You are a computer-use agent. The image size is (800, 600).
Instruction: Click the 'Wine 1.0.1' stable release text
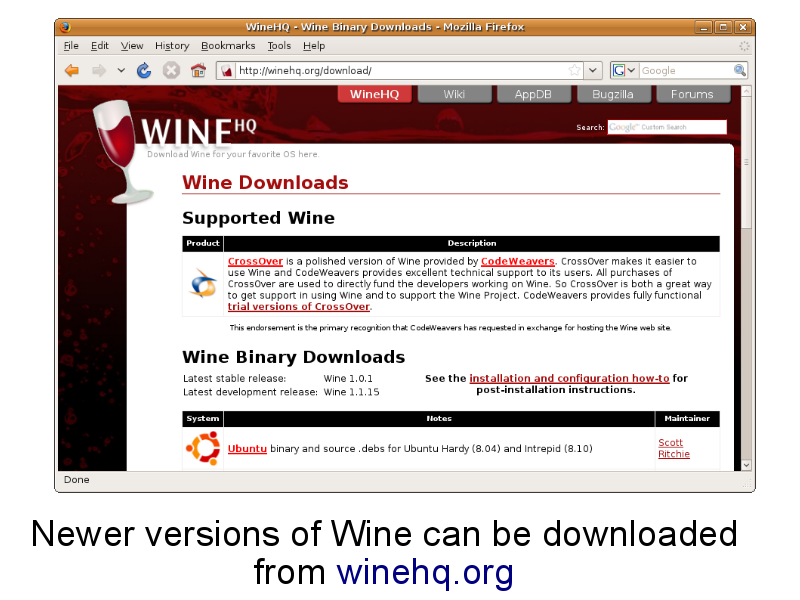pyautogui.click(x=348, y=379)
